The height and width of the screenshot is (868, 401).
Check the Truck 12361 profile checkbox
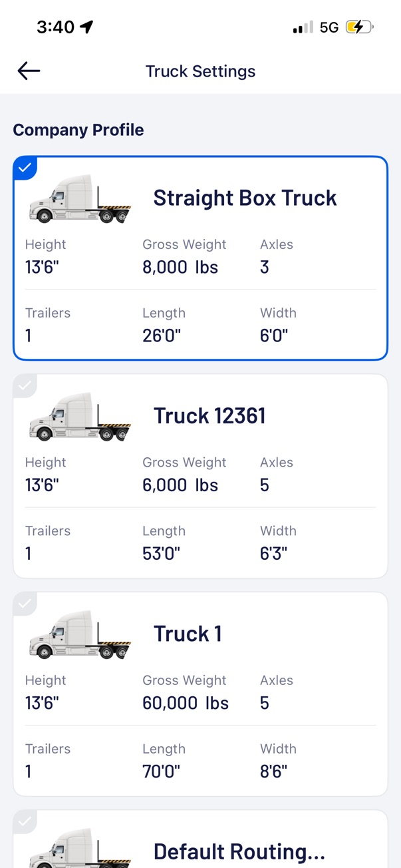pos(25,385)
